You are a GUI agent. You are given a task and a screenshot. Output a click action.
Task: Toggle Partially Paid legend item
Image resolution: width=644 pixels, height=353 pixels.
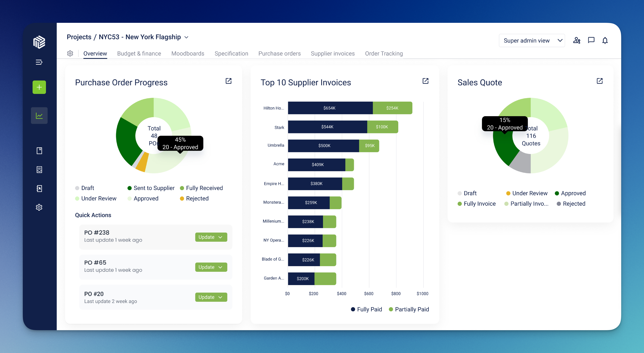click(409, 309)
